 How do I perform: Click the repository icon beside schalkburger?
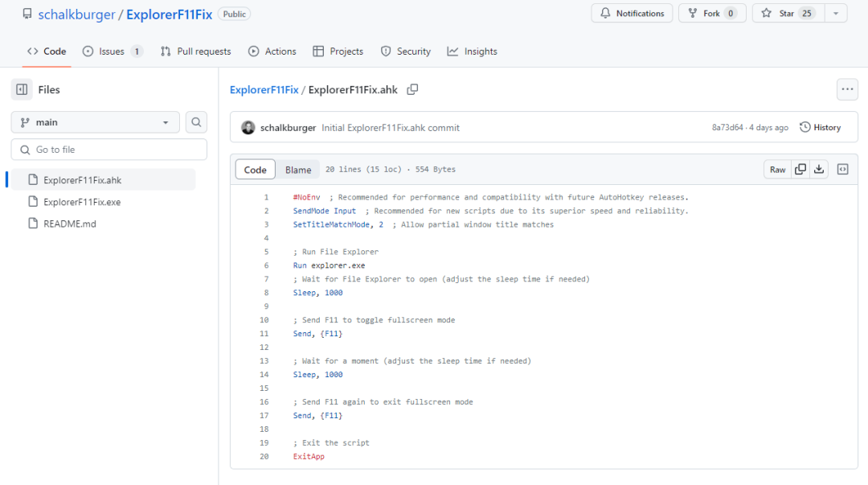(27, 14)
